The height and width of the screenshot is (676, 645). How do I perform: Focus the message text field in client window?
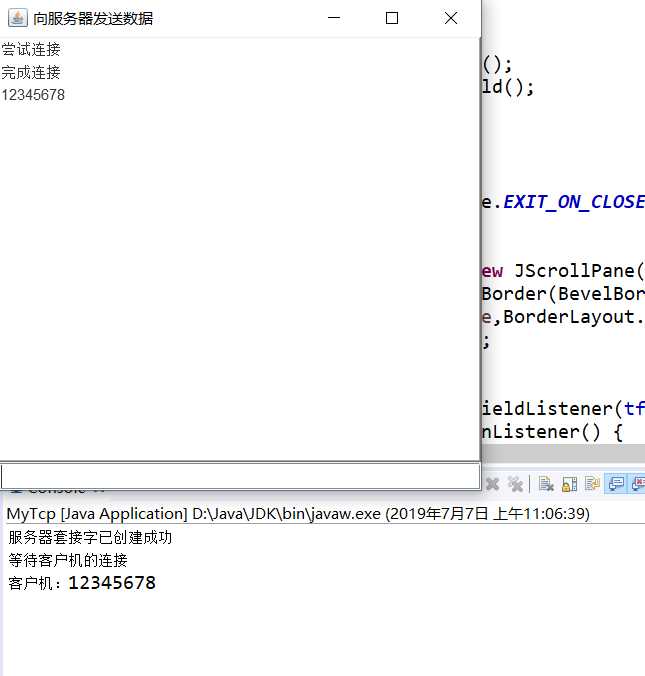click(x=240, y=476)
